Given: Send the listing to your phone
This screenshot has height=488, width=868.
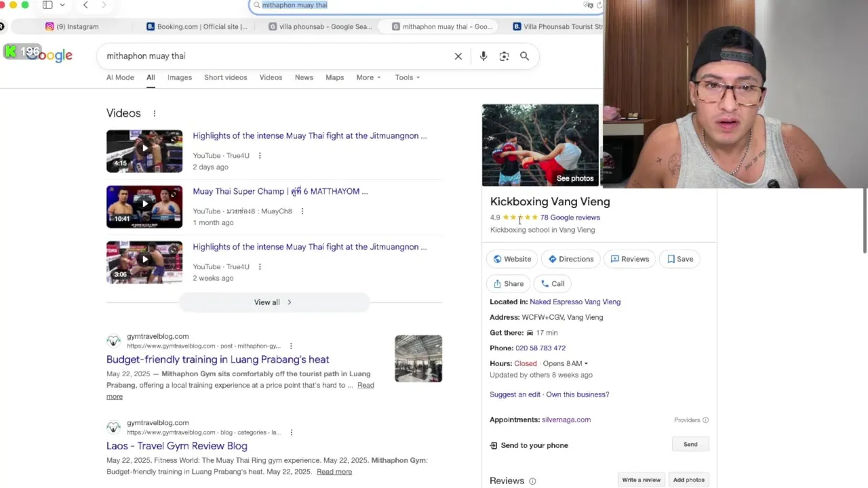Looking at the screenshot, I should coord(690,445).
